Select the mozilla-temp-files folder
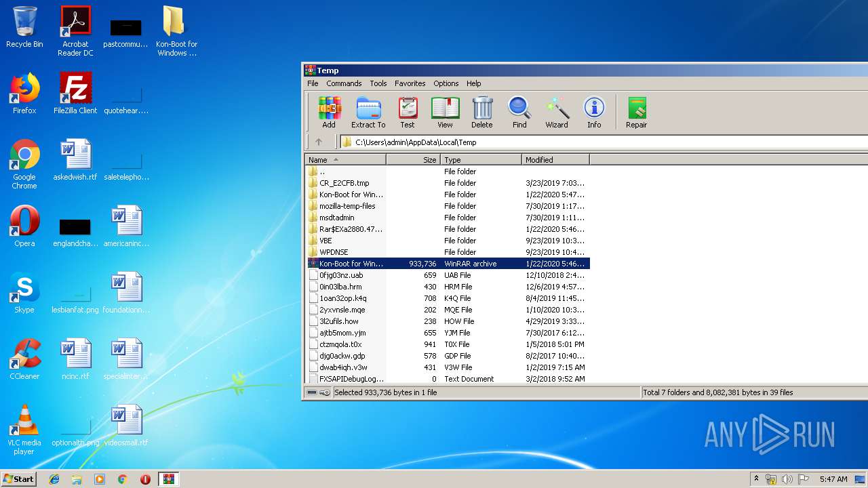The width and height of the screenshot is (868, 488). [x=448, y=206]
